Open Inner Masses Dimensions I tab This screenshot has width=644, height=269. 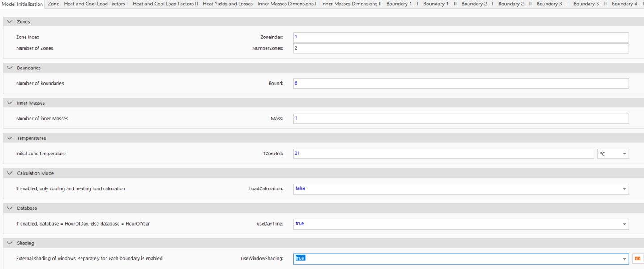click(287, 4)
